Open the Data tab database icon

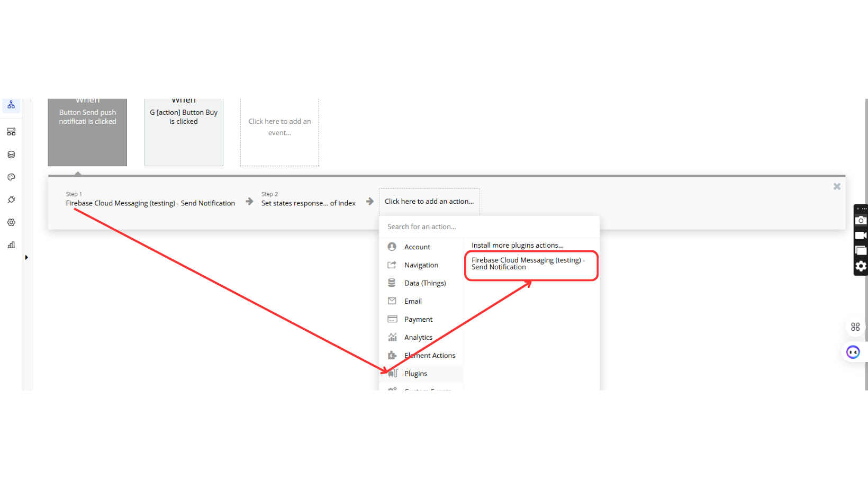pyautogui.click(x=11, y=155)
